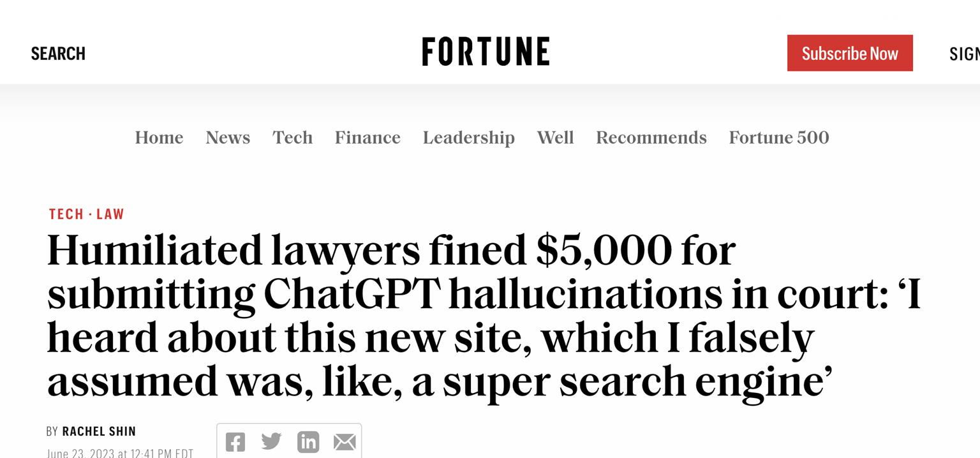This screenshot has width=980, height=458.
Task: Go to Fortune logo homepage
Action: coord(486,52)
